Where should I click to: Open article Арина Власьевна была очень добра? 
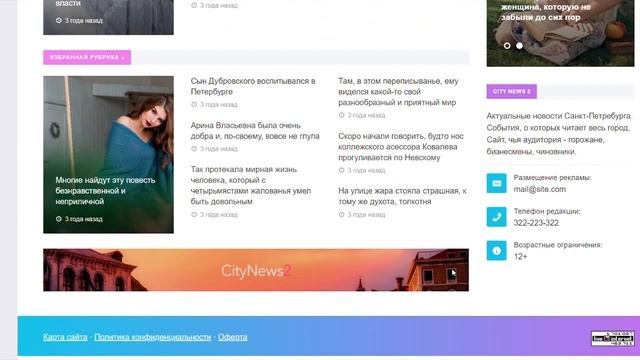[255, 131]
